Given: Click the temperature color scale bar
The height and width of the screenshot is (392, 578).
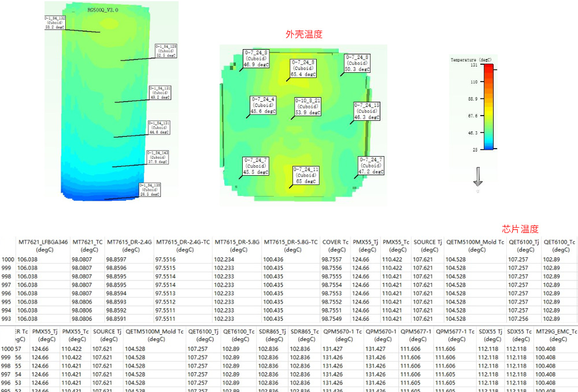Looking at the screenshot, I should 488,107.
